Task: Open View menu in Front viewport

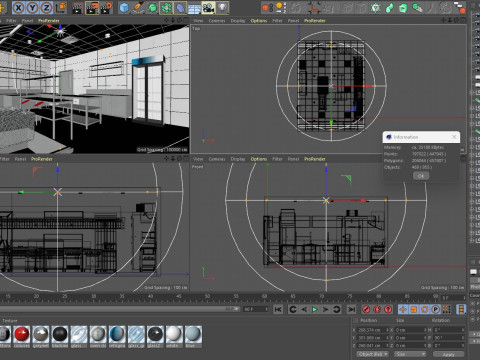Action: pos(198,159)
